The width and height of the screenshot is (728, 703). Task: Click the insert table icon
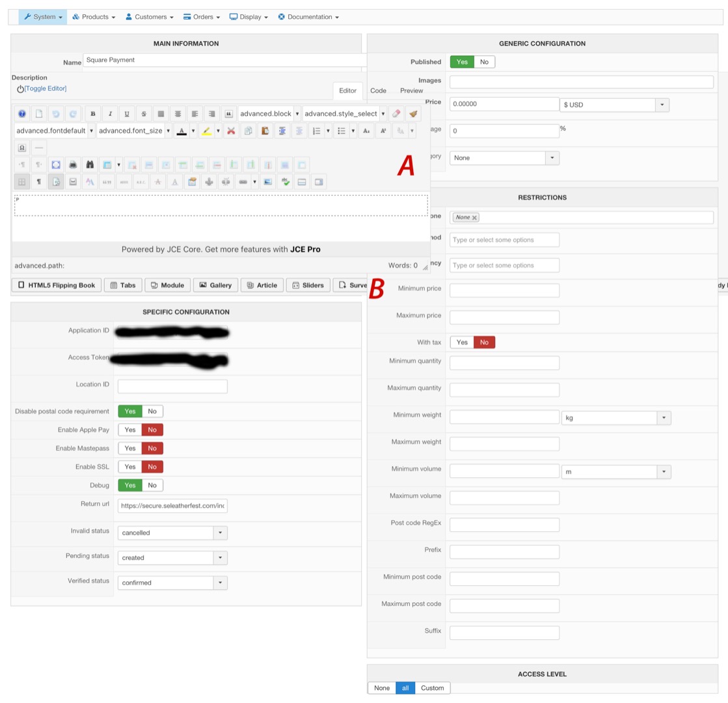107,165
